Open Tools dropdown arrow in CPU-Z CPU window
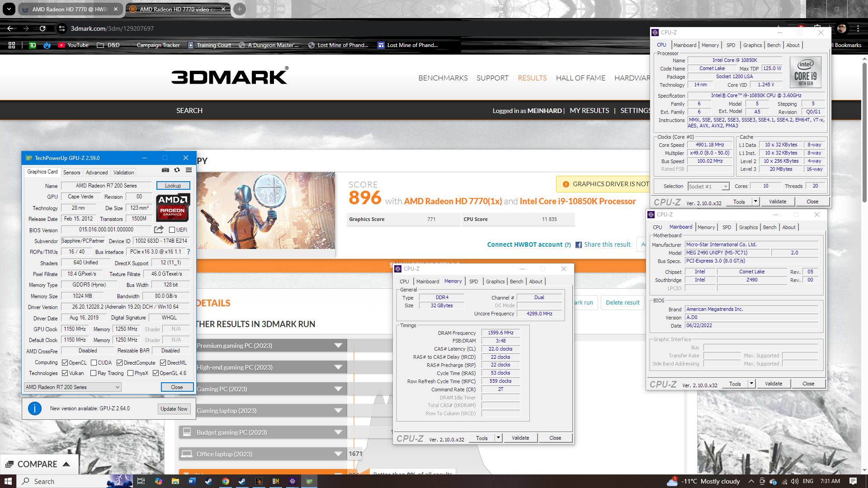The height and width of the screenshot is (488, 868). coord(755,202)
